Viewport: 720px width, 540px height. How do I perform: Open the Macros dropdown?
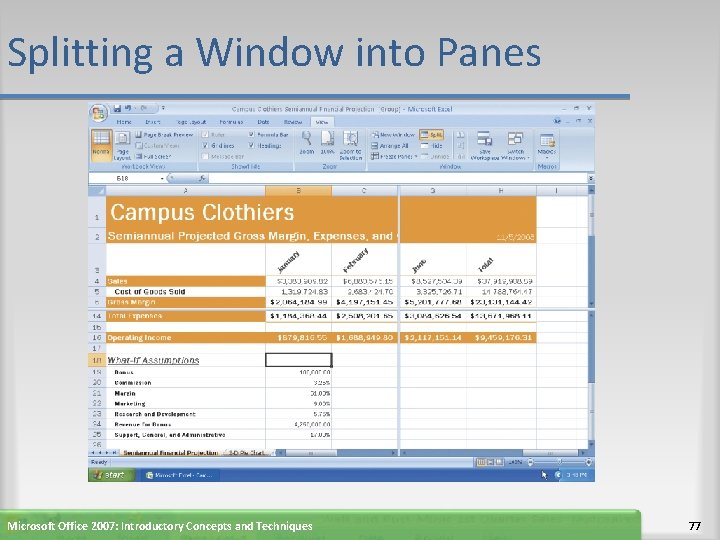tap(546, 145)
